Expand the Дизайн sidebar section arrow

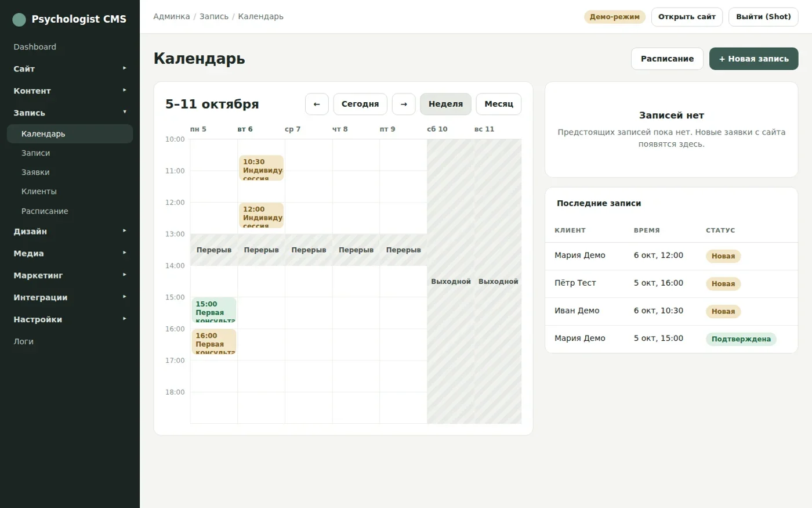pyautogui.click(x=124, y=230)
